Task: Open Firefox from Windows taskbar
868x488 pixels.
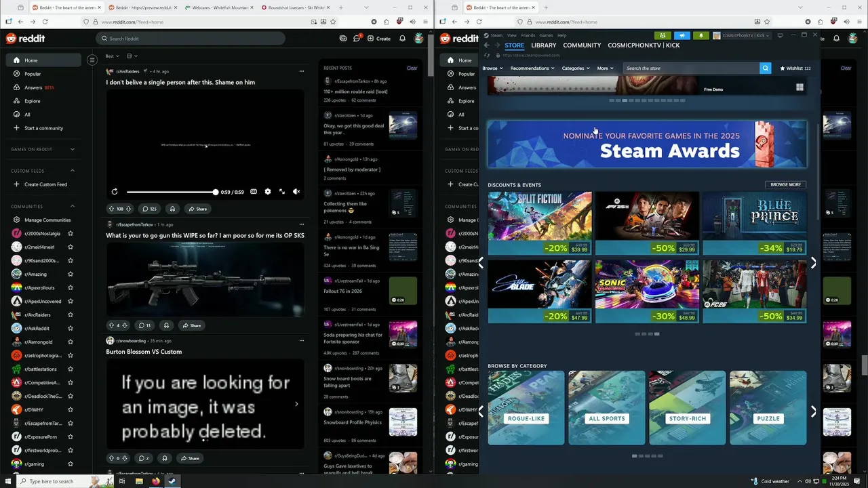Action: click(155, 481)
